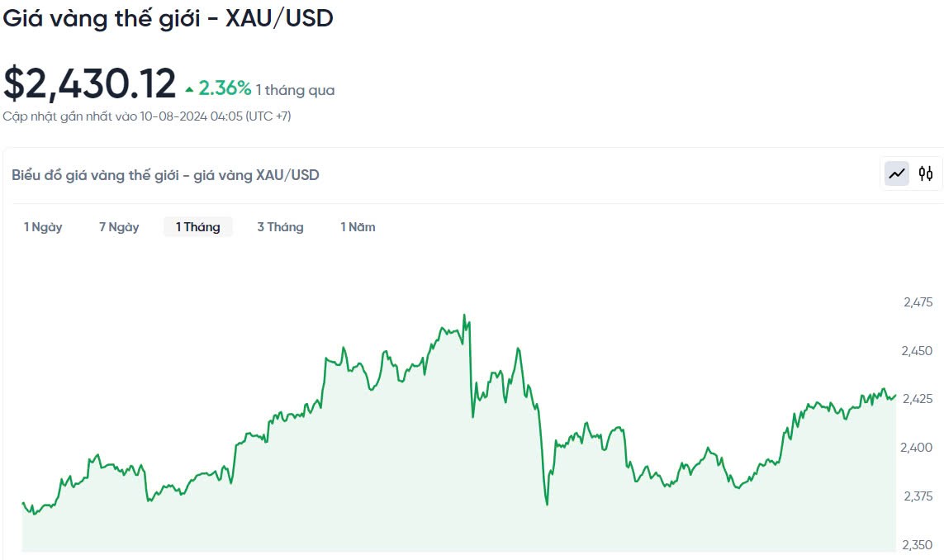Switch to the line chart view icon
Viewport: 944px width, 560px height.
point(897,174)
